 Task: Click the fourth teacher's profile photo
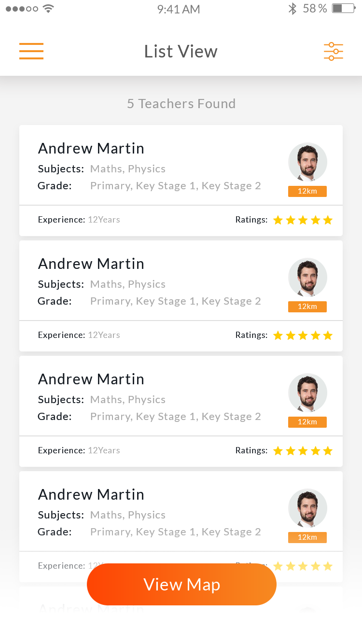[307, 508]
